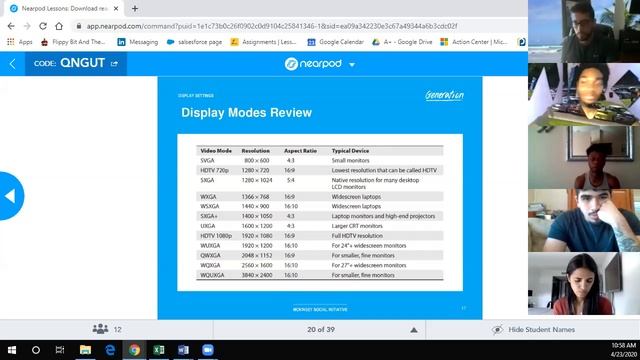Screen dimensions: 640x360
Task: Open the Google Calendar bookmark
Action: [x=335, y=42]
